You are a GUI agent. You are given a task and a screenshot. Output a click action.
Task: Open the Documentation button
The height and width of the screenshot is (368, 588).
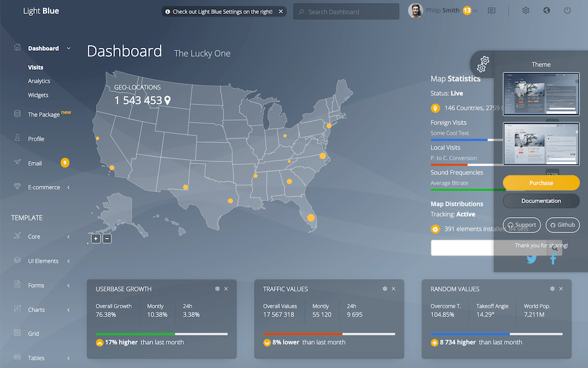tap(541, 201)
